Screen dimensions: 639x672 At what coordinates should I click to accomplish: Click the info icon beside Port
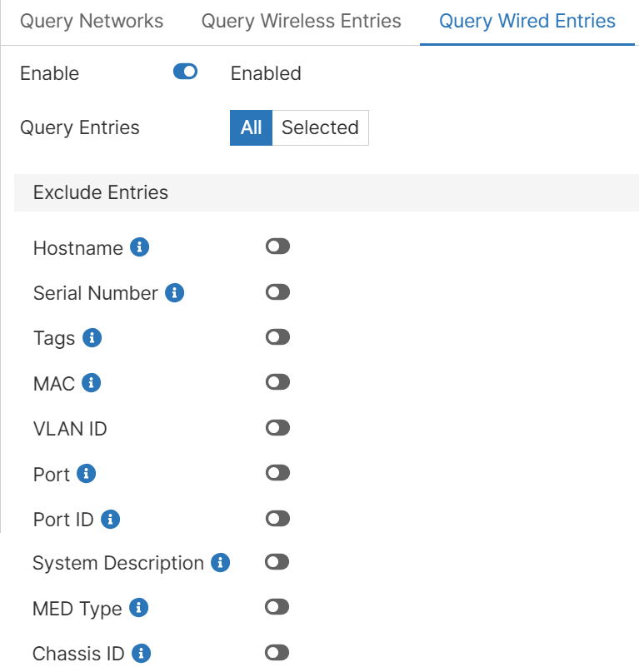pos(86,474)
